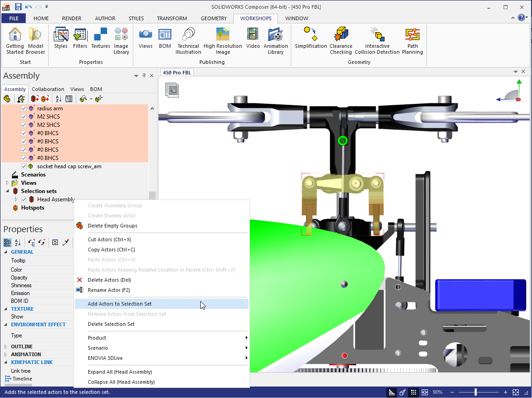The height and width of the screenshot is (398, 532).
Task: Expand the Views tree node
Action: (7, 183)
